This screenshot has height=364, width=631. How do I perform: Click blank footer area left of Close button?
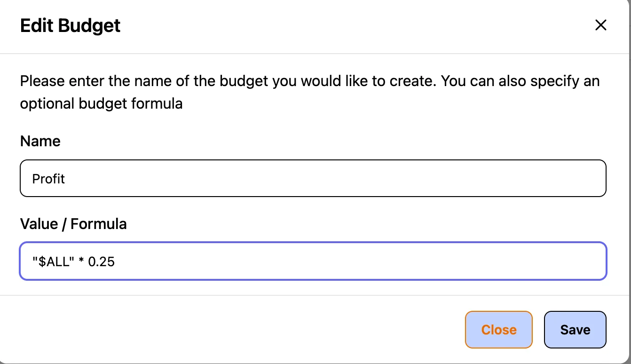pos(235,330)
